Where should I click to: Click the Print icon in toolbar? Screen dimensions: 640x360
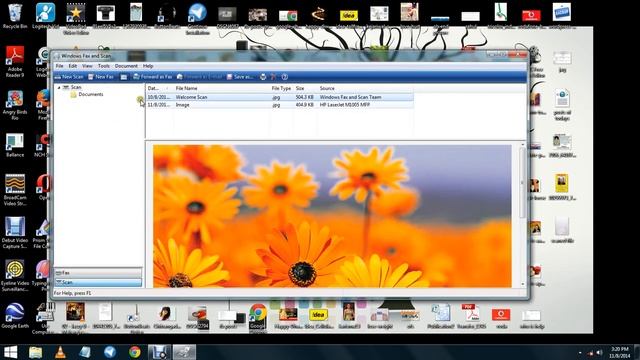pos(263,77)
